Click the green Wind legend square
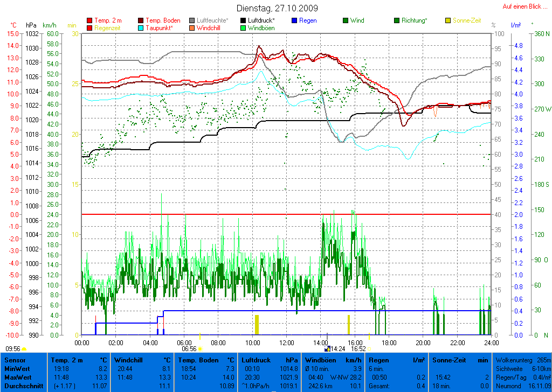Viewport: 552px width, 392px height. click(x=346, y=20)
